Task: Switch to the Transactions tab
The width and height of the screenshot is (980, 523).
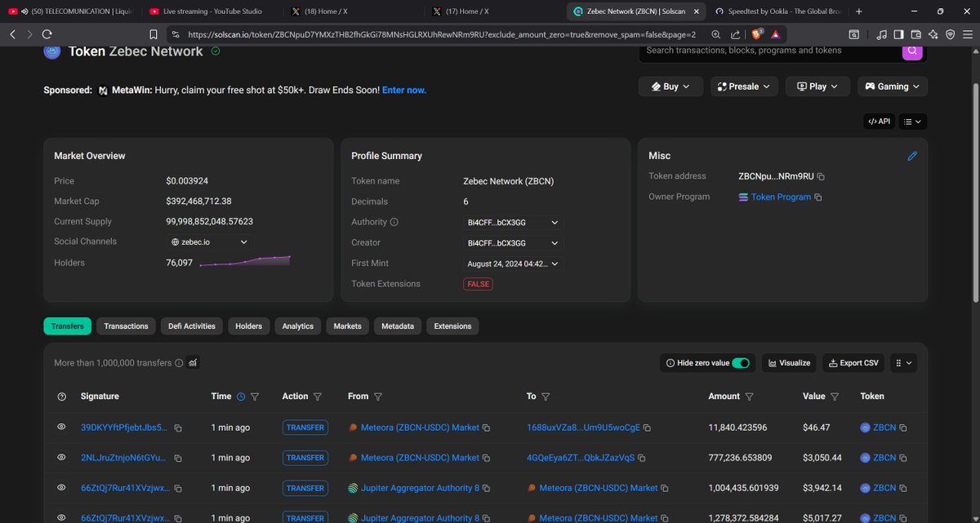Action: (x=127, y=326)
